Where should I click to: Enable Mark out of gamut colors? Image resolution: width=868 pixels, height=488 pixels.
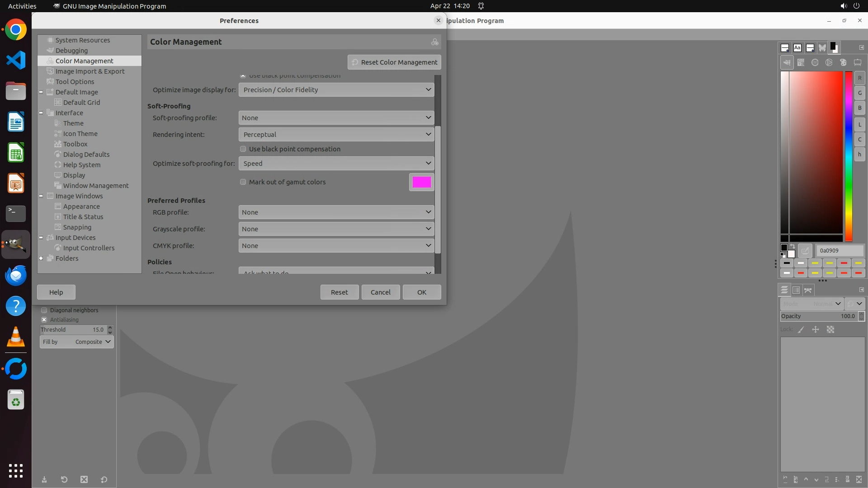point(243,182)
